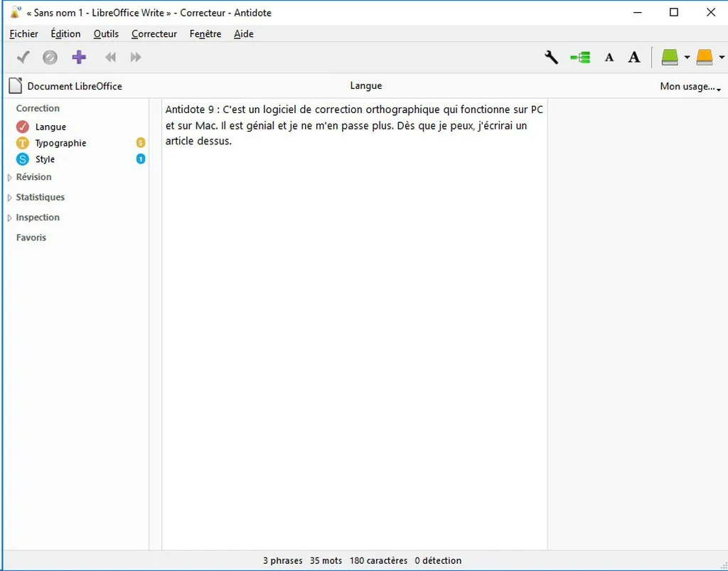Image resolution: width=728 pixels, height=571 pixels.
Task: Open the Mon usage dropdown
Action: point(690,87)
